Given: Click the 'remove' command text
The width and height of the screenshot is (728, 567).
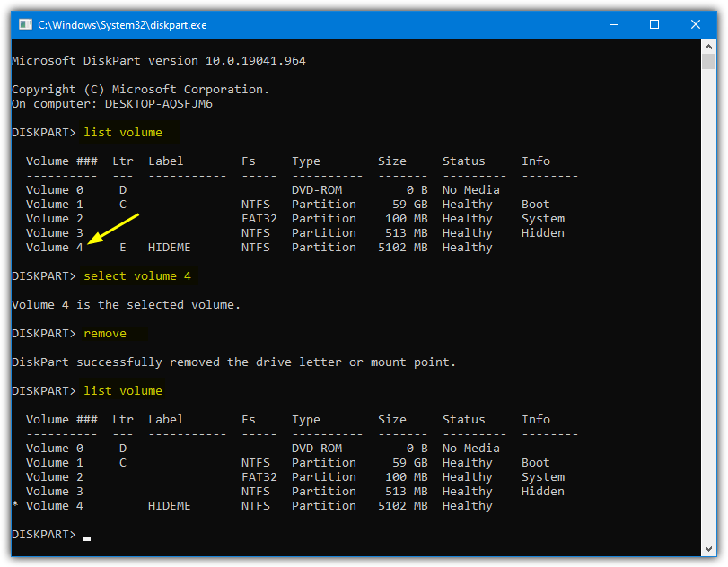Looking at the screenshot, I should [x=105, y=334].
